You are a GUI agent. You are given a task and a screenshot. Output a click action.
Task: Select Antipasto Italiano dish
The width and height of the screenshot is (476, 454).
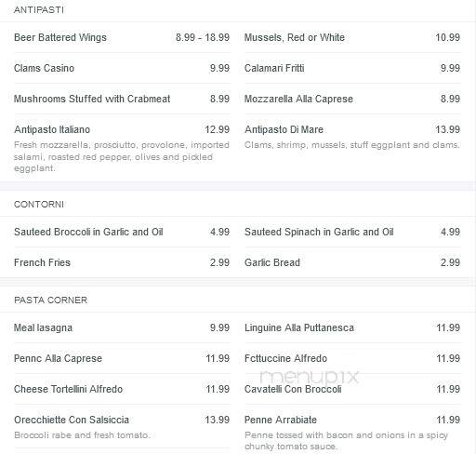pyautogui.click(x=52, y=129)
